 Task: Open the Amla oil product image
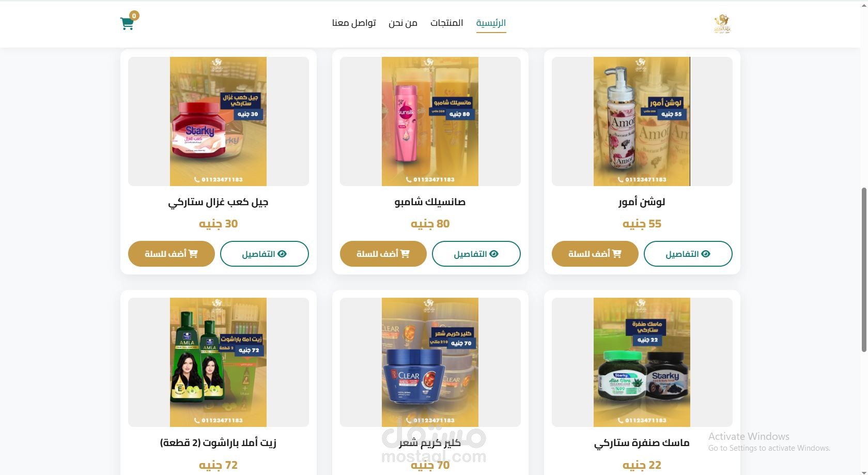[218, 362]
